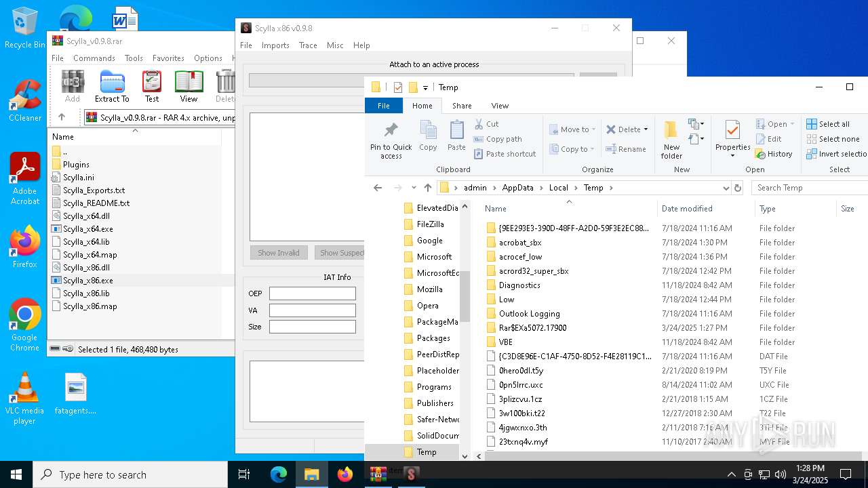This screenshot has height=488, width=868.
Task: Expand the Open dropdown in ribbon
Action: [x=792, y=124]
